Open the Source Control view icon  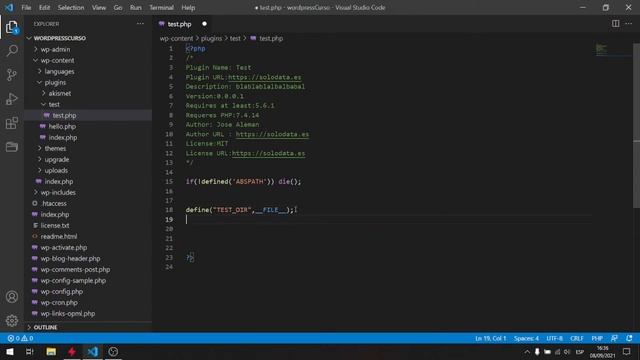click(x=12, y=75)
